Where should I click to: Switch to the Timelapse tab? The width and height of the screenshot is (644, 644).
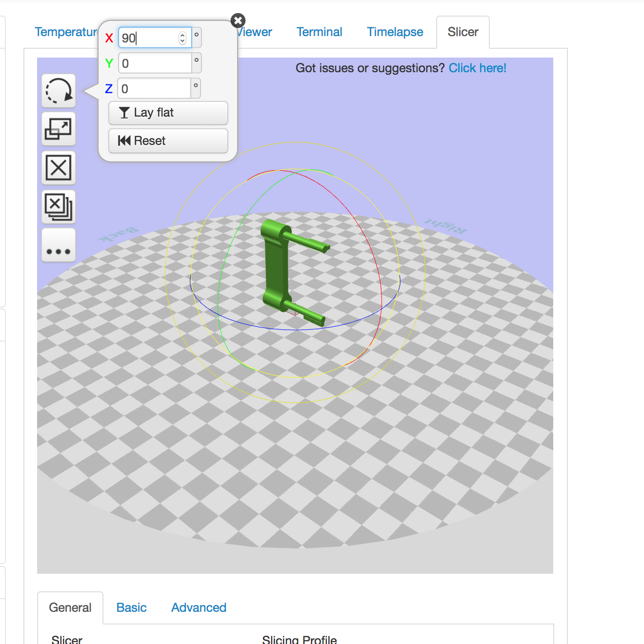[x=395, y=32]
